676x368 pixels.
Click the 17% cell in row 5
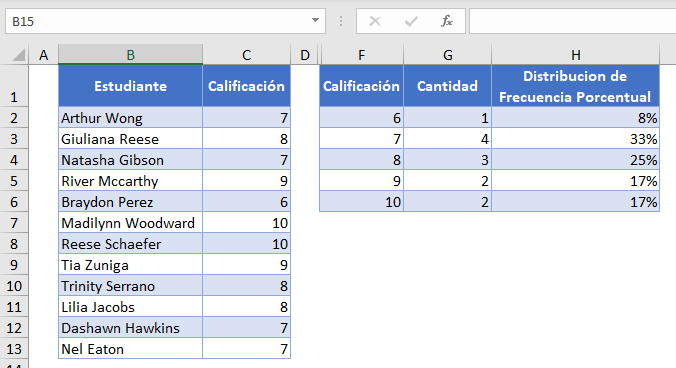576,181
